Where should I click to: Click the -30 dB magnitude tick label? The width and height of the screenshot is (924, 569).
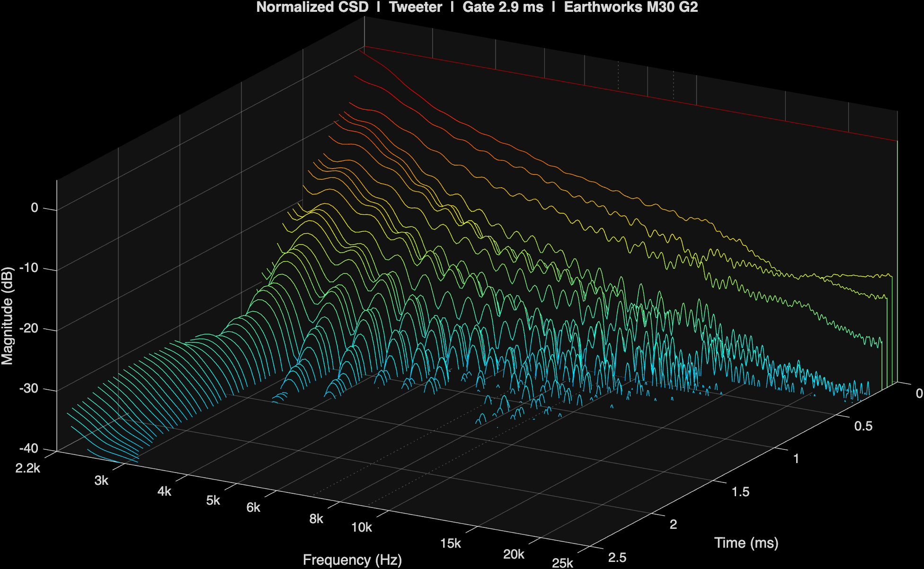tap(28, 388)
